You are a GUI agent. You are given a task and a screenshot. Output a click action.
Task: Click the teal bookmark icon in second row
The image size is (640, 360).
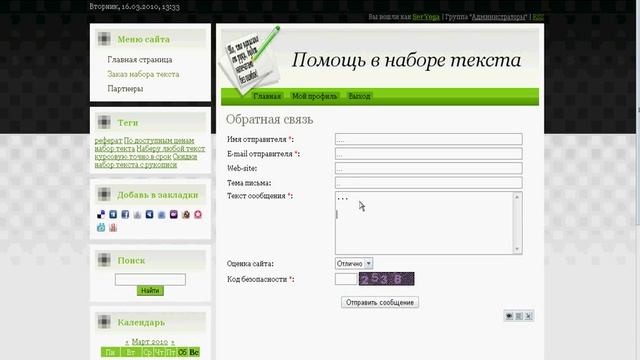(101, 227)
